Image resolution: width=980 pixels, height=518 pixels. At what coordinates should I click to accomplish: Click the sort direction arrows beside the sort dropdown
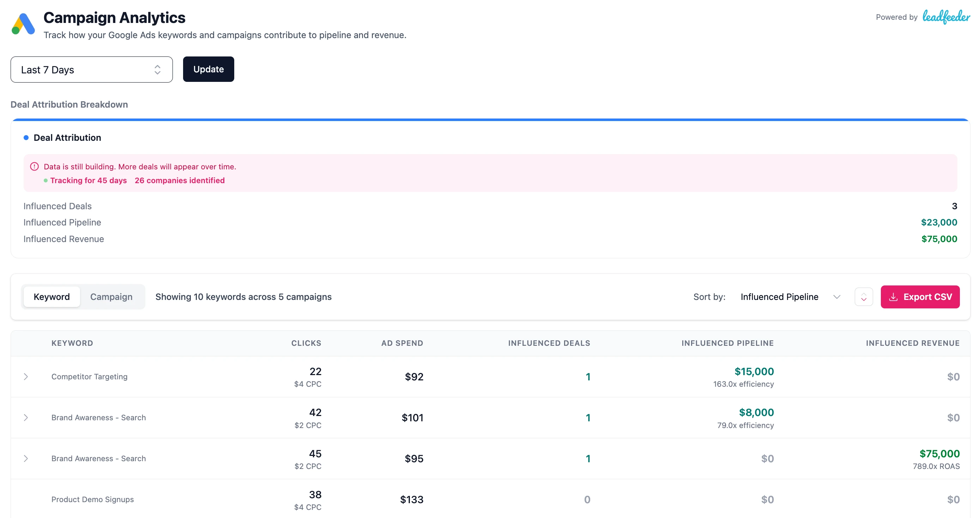pos(864,296)
